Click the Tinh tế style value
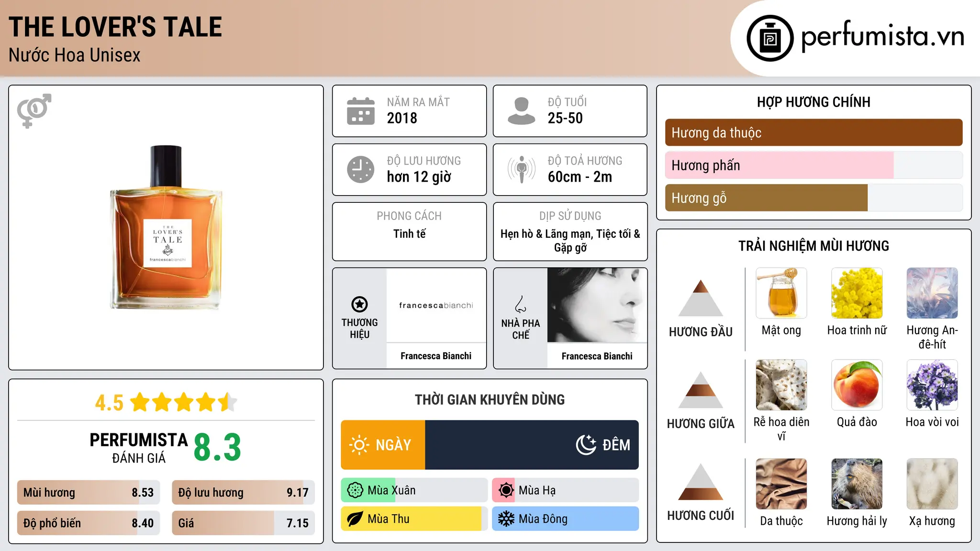Screen dimensions: 980x551 (x=409, y=234)
